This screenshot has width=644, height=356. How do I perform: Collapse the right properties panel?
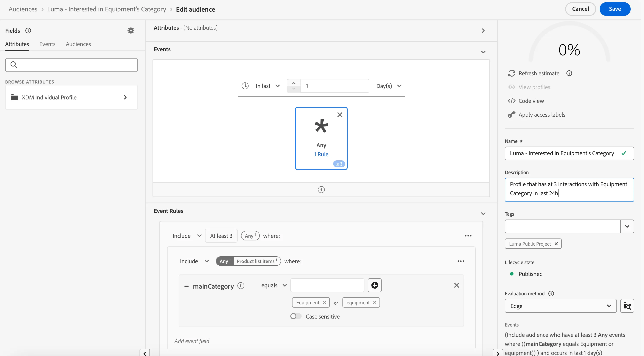(498, 353)
